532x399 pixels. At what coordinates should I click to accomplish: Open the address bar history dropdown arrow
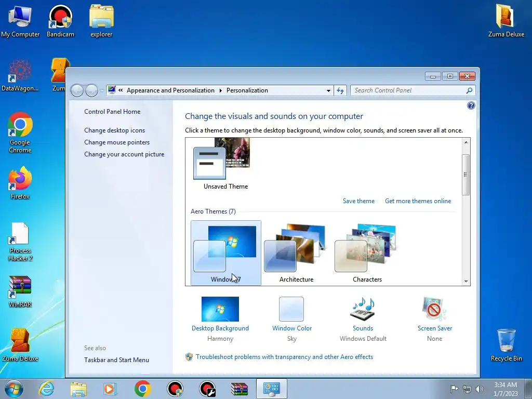click(x=328, y=90)
